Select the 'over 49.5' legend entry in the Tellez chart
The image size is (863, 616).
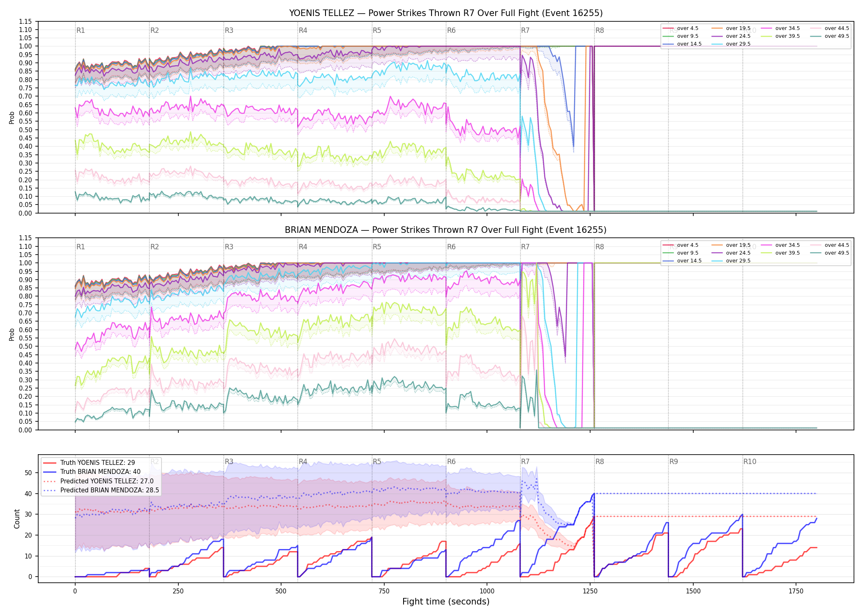tap(830, 36)
